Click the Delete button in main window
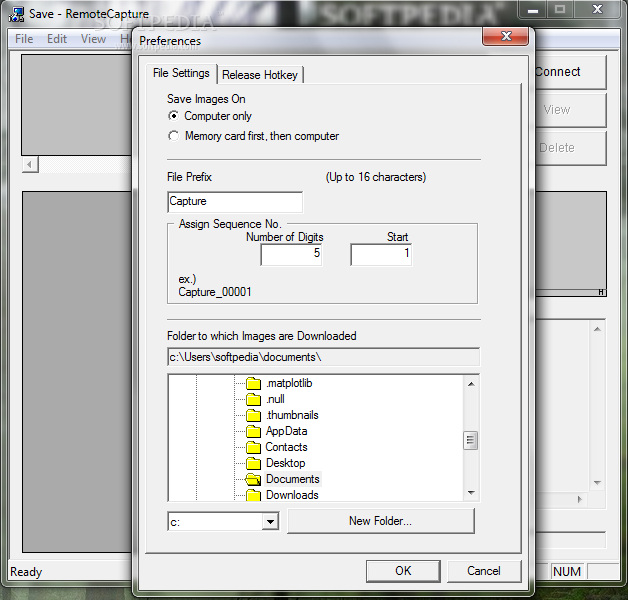Screen dimensions: 628x600 tap(570, 148)
